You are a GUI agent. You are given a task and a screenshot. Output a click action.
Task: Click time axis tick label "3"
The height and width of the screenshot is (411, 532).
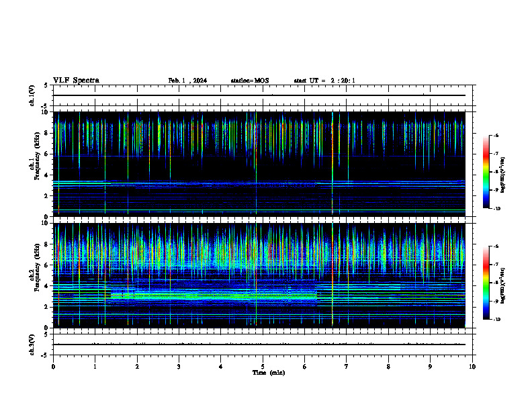(x=179, y=367)
